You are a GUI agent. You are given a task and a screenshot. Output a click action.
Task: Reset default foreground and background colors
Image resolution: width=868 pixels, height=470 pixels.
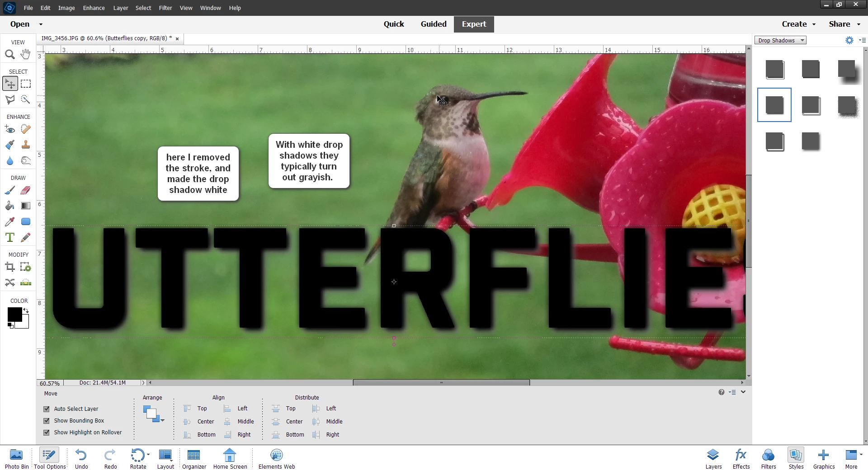(x=10, y=325)
